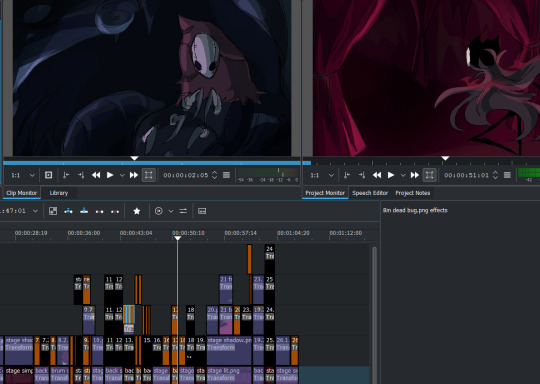This screenshot has height=384, width=540.
Task: Click the Clip Monitor audio level meter
Action: point(268,175)
